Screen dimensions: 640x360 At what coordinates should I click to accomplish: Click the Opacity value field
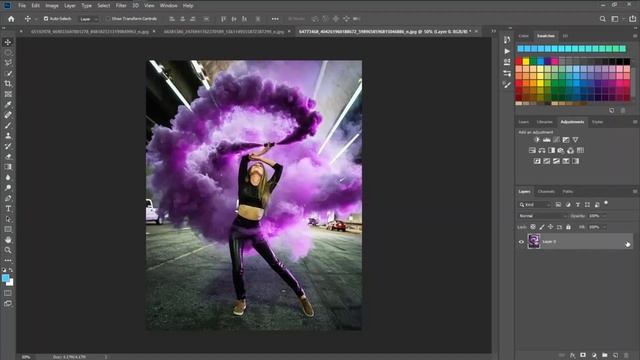594,216
